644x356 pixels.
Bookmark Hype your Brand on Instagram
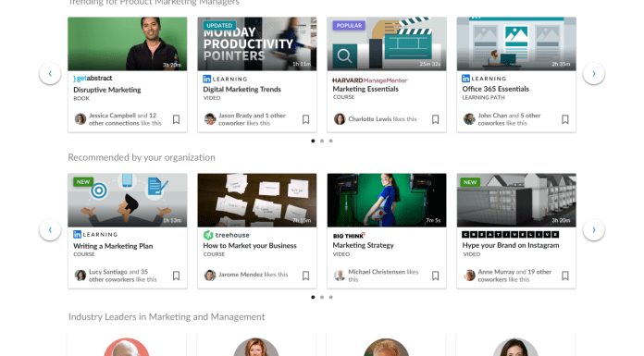pyautogui.click(x=565, y=276)
